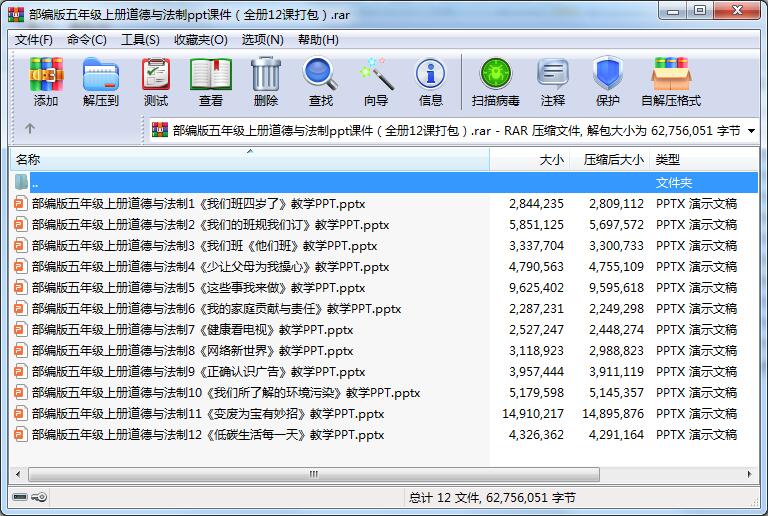768x516 pixels.
Task: Click the drive icon in the status bar
Action: [x=20, y=497]
